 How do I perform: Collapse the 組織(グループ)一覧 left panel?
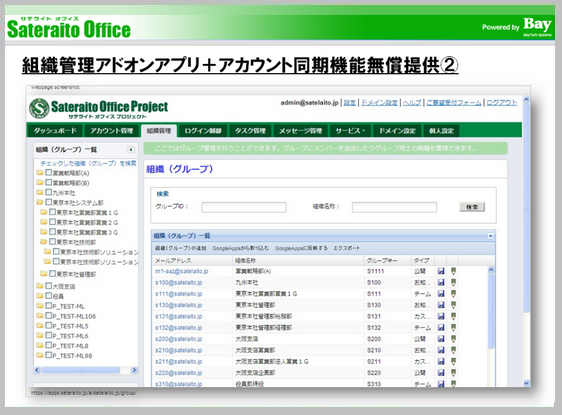(131, 149)
